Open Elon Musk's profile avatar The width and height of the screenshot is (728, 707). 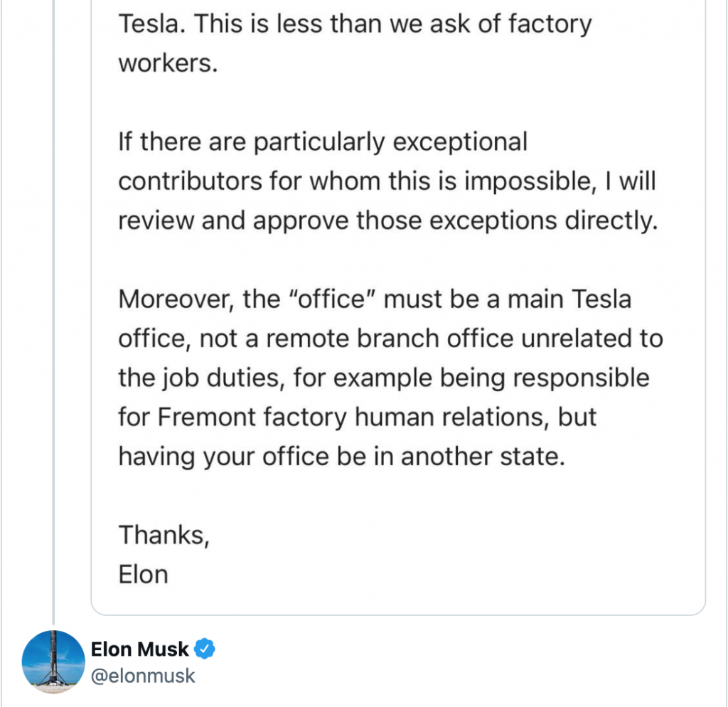(54, 661)
